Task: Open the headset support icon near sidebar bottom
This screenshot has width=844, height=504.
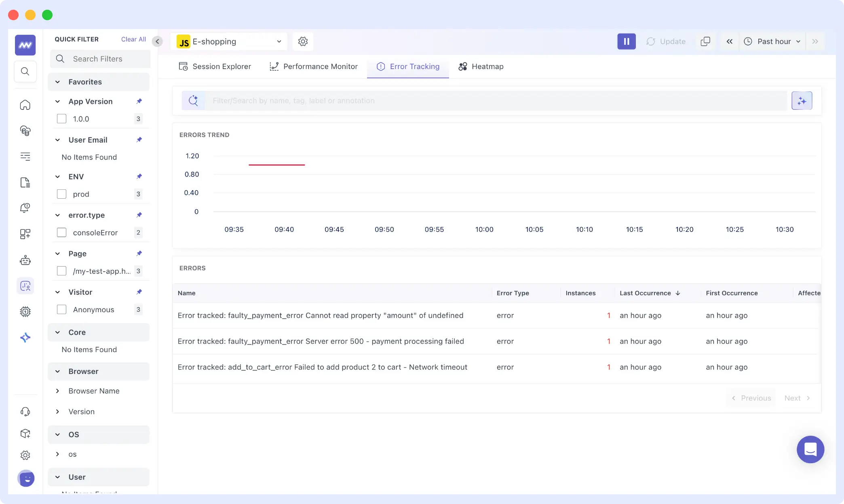Action: tap(25, 412)
